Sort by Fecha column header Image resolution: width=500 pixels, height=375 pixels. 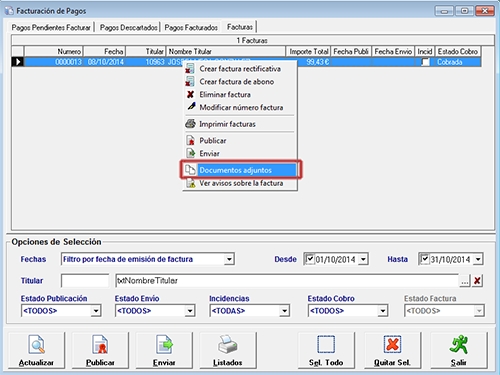click(x=104, y=51)
